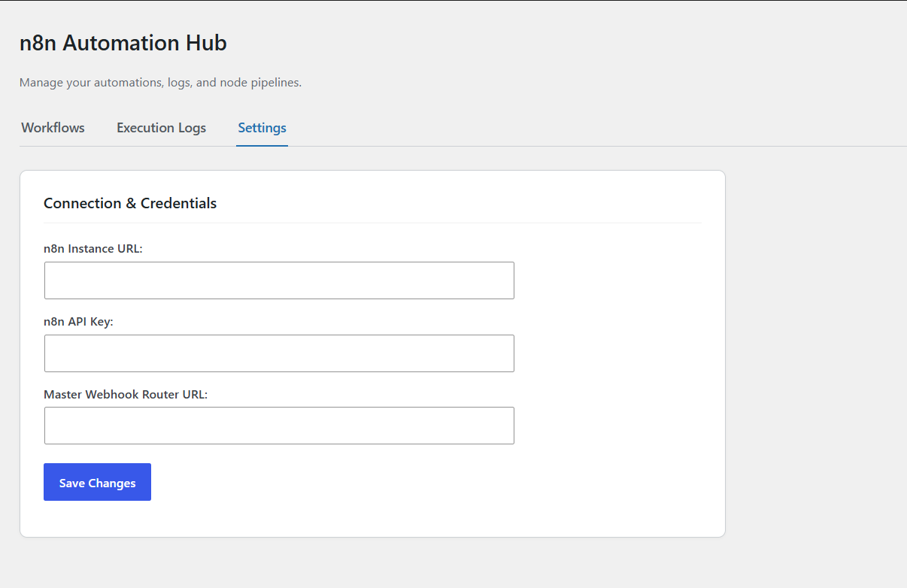907x588 pixels.
Task: Select the Settings tab
Action: (x=262, y=128)
